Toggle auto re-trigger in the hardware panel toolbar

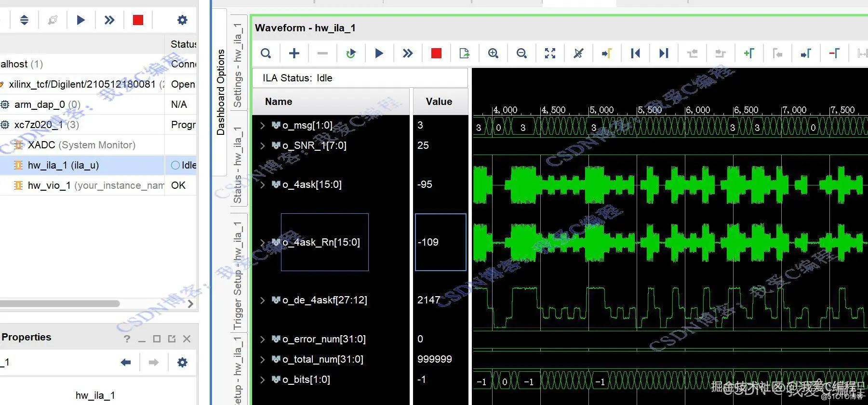(x=53, y=20)
